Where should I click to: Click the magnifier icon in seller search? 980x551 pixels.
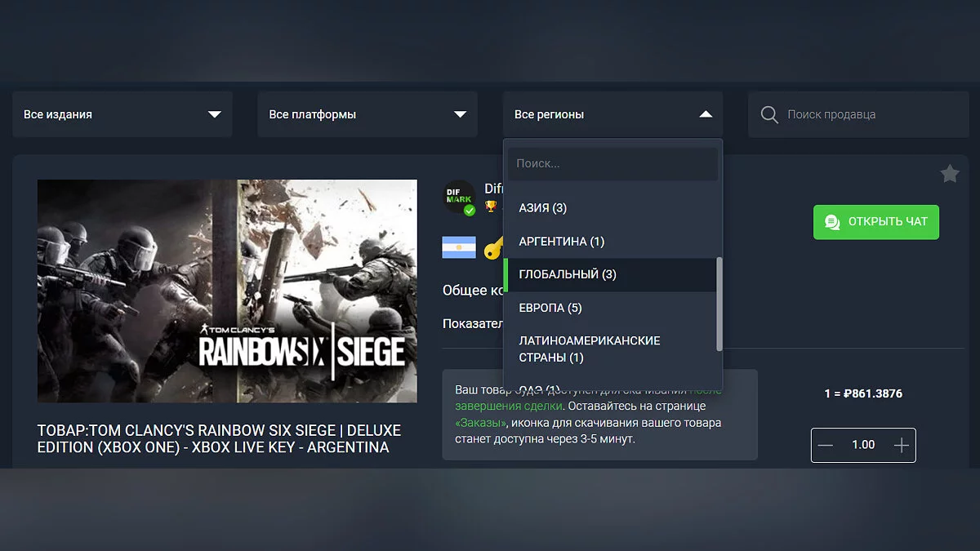tap(768, 114)
